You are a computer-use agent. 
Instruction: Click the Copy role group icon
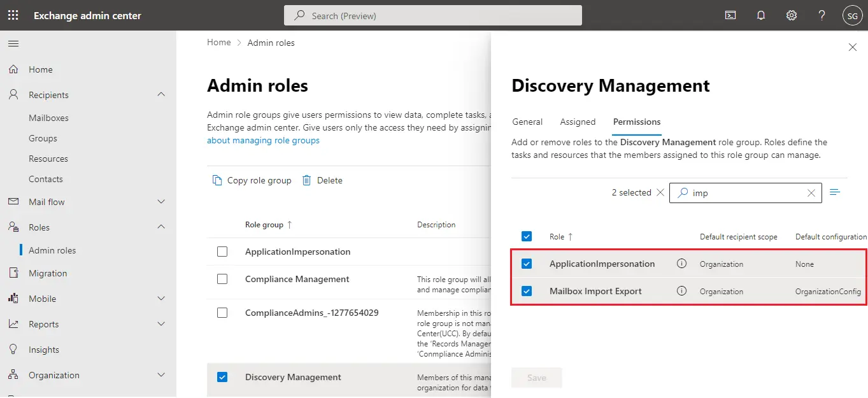(x=217, y=180)
